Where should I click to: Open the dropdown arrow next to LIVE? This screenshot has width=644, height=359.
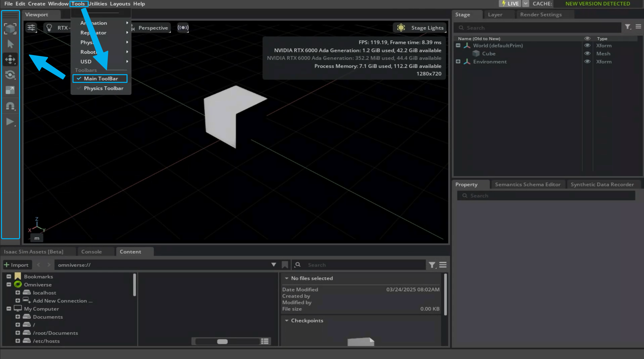point(526,4)
